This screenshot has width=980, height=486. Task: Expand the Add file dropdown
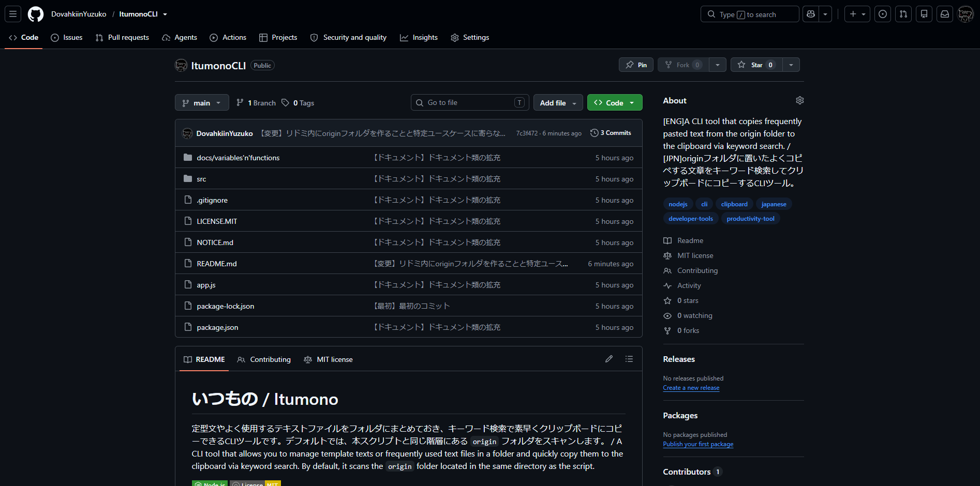[558, 103]
